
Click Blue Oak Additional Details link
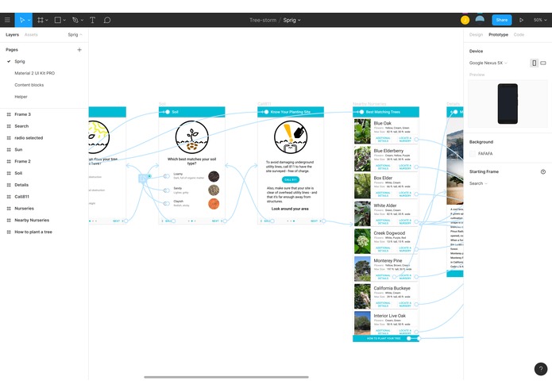pyautogui.click(x=383, y=139)
